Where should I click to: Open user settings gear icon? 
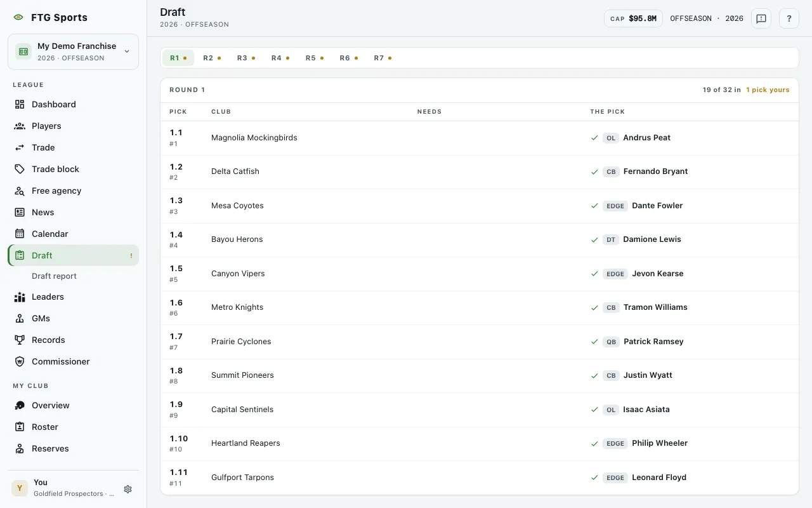128,489
